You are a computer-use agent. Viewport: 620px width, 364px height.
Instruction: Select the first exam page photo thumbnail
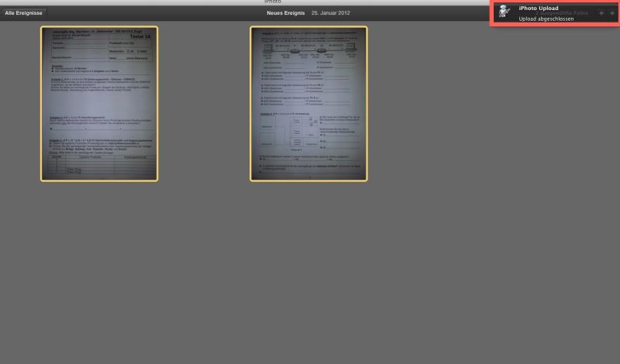[x=99, y=104]
